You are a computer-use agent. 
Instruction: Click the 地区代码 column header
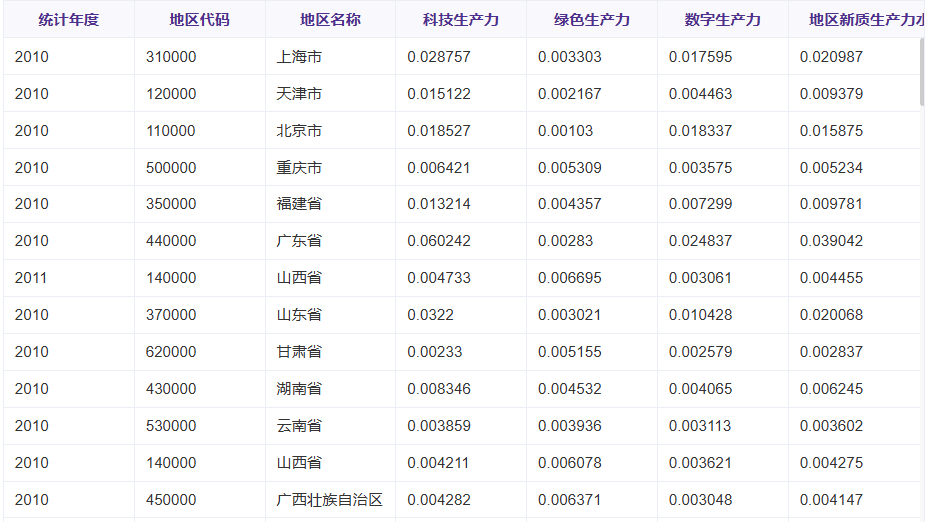(x=200, y=20)
